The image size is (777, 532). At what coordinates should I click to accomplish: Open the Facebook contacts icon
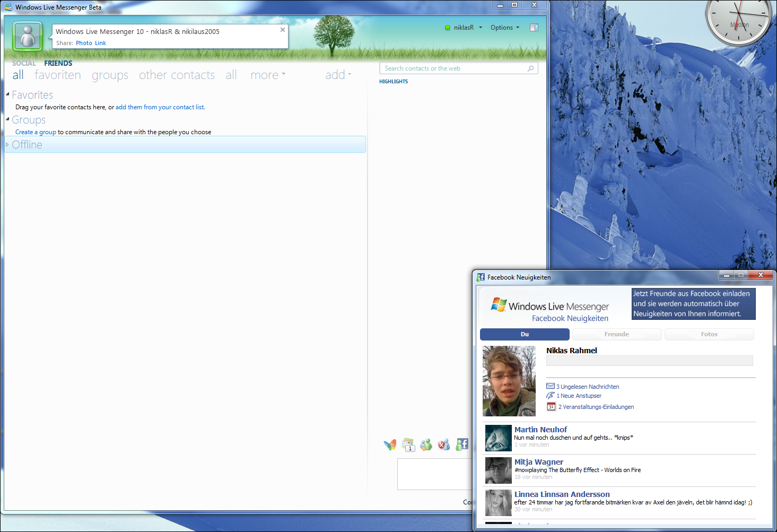click(462, 444)
